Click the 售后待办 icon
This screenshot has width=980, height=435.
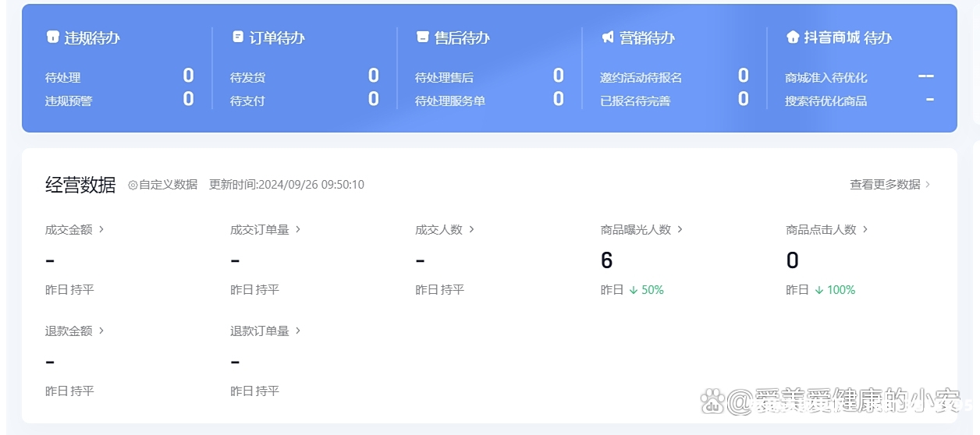click(422, 37)
